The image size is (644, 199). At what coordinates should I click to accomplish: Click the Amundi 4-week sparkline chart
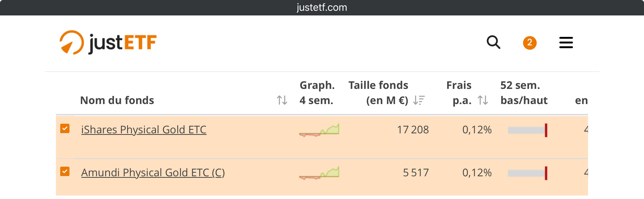point(319,173)
